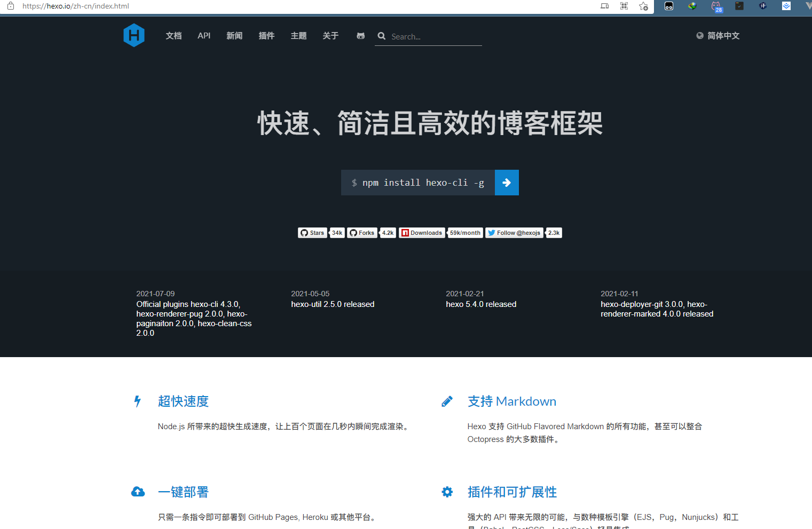Click the 译 translate extension icon
This screenshot has height=529, width=812.
pos(763,6)
